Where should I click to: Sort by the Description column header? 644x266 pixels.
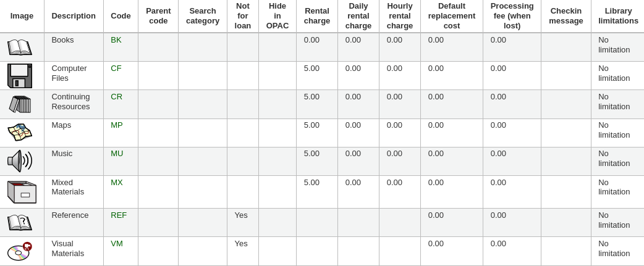tap(74, 16)
